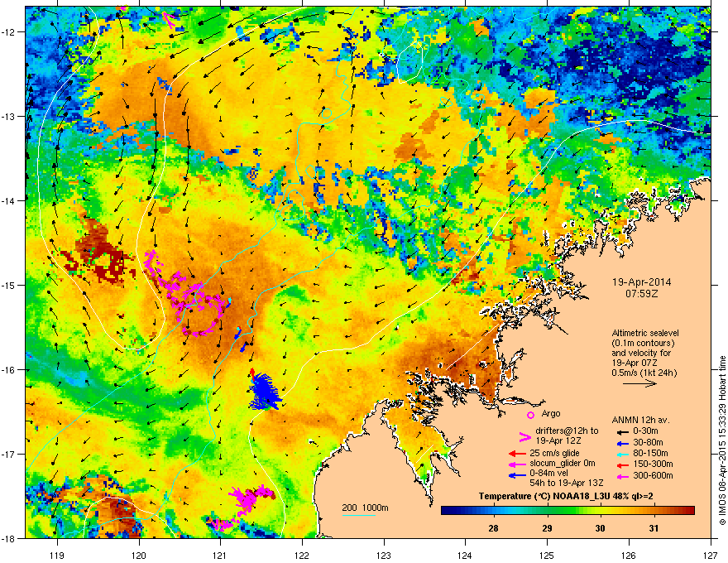Click the '-18' latitude axis label
Image resolution: width=728 pixels, height=563 pixels.
[x=8, y=538]
